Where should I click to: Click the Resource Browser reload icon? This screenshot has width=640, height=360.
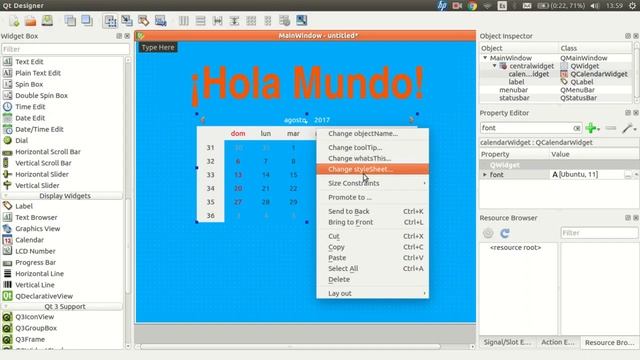point(505,233)
